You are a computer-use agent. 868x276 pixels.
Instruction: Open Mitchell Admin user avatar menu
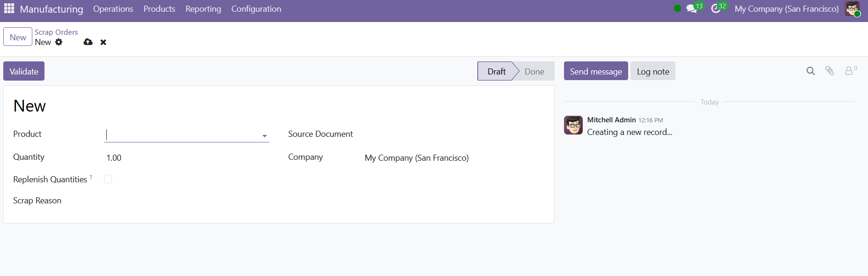(852, 8)
